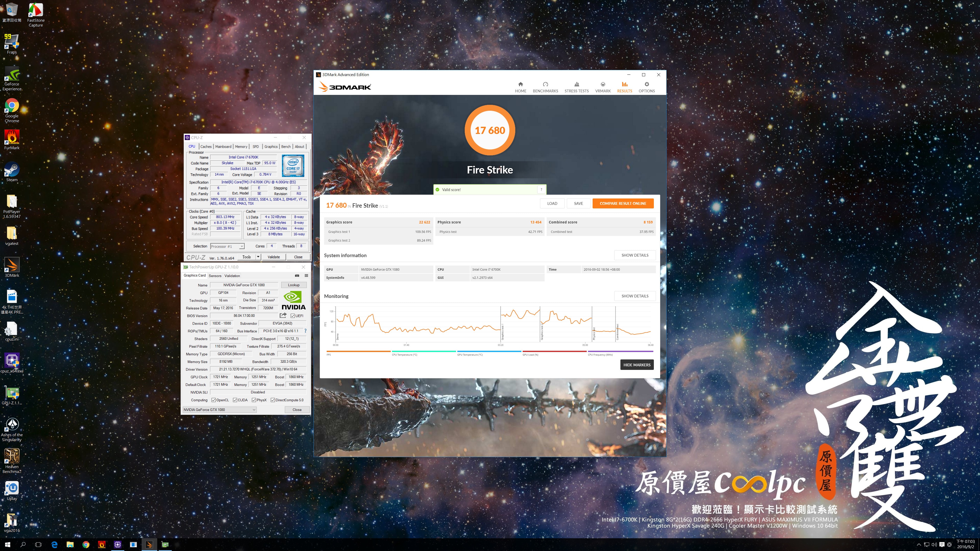Open the FurMark desktop shortcut
980x551 pixels.
[x=12, y=140]
